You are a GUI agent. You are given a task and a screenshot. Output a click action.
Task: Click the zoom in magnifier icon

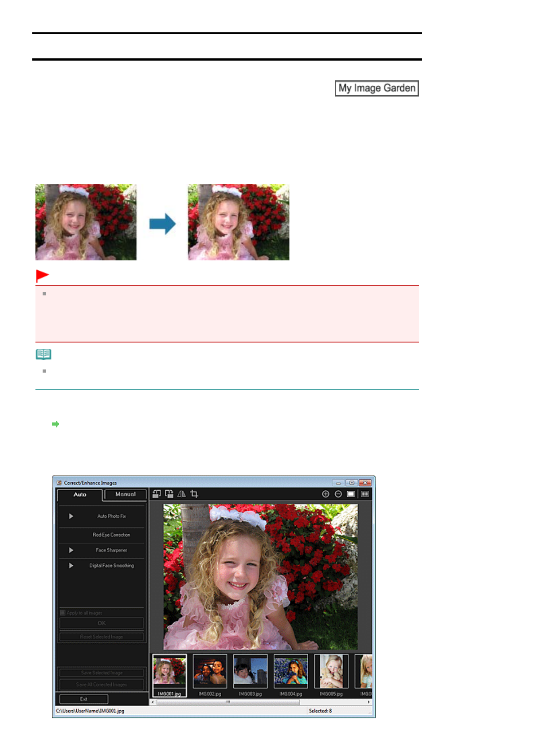325,494
